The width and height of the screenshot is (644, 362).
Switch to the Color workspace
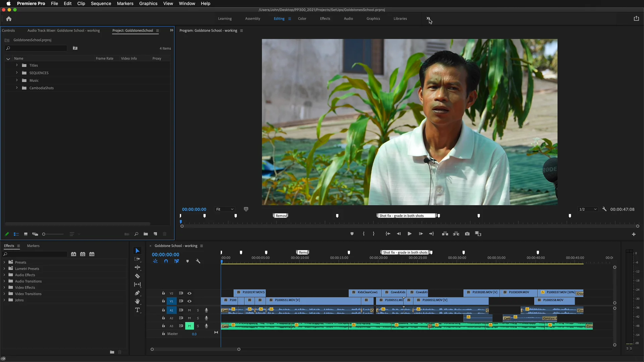click(x=302, y=19)
